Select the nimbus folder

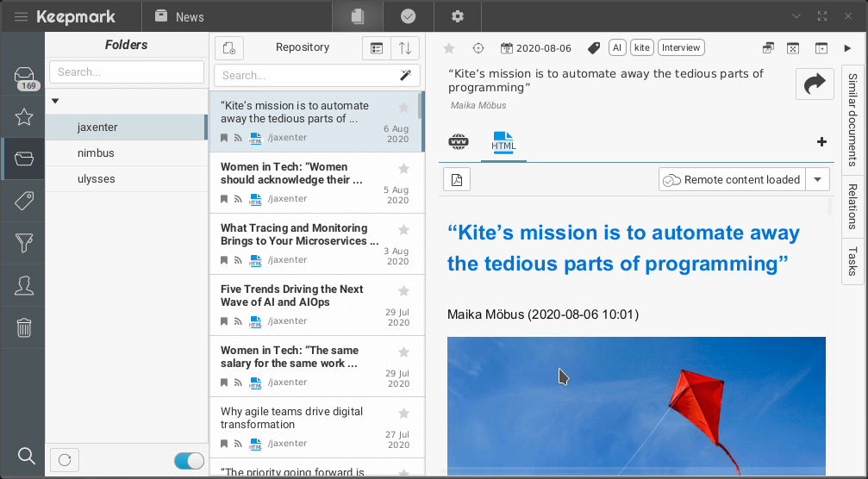[96, 152]
